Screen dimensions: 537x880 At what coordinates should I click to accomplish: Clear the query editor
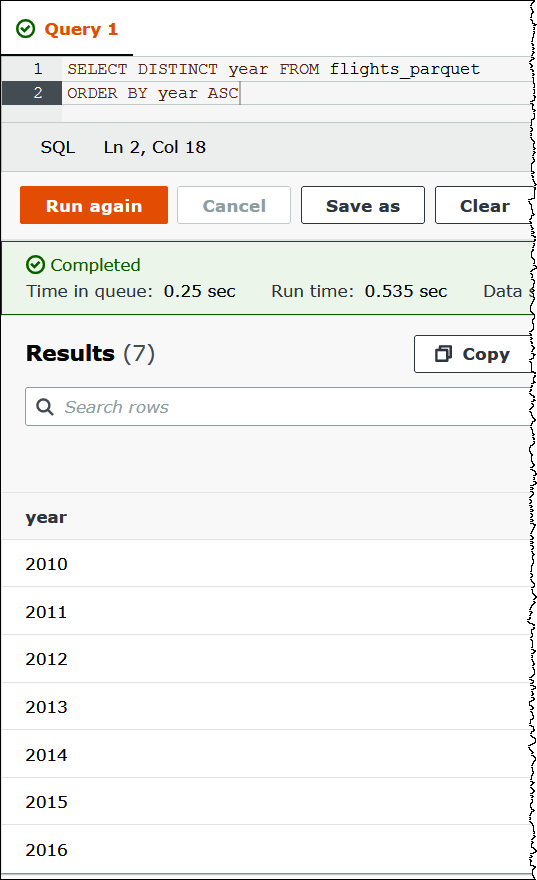[485, 205]
